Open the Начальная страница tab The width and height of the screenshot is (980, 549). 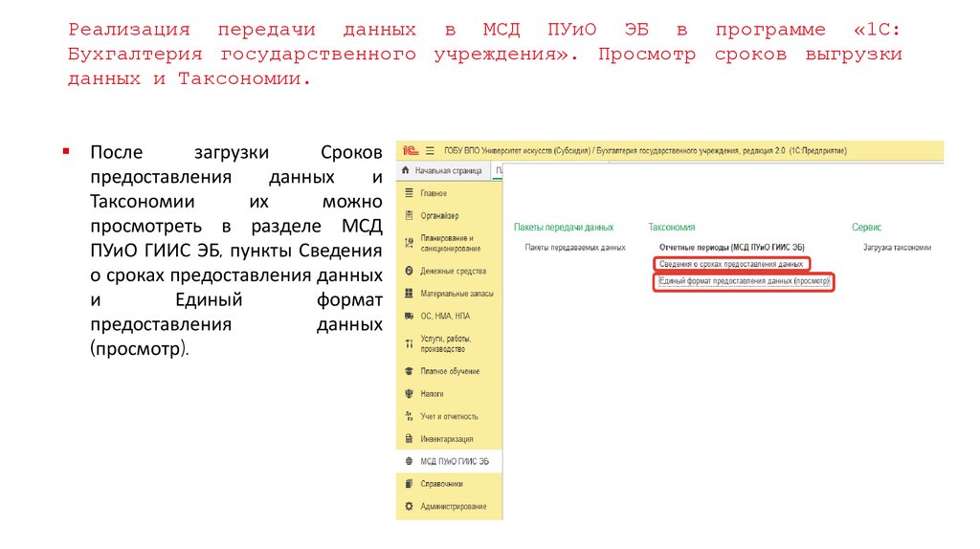[444, 170]
